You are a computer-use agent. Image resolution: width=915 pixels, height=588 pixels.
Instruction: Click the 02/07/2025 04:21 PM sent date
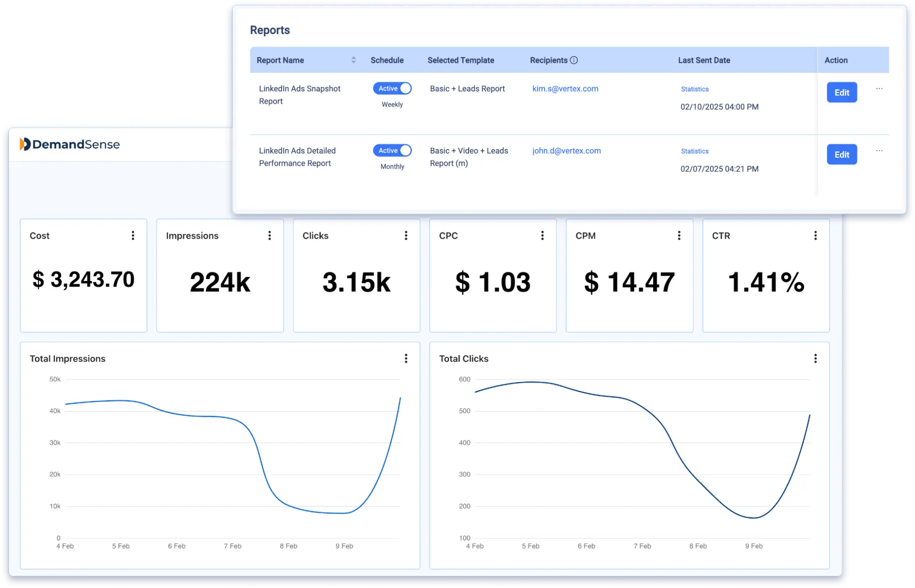719,169
